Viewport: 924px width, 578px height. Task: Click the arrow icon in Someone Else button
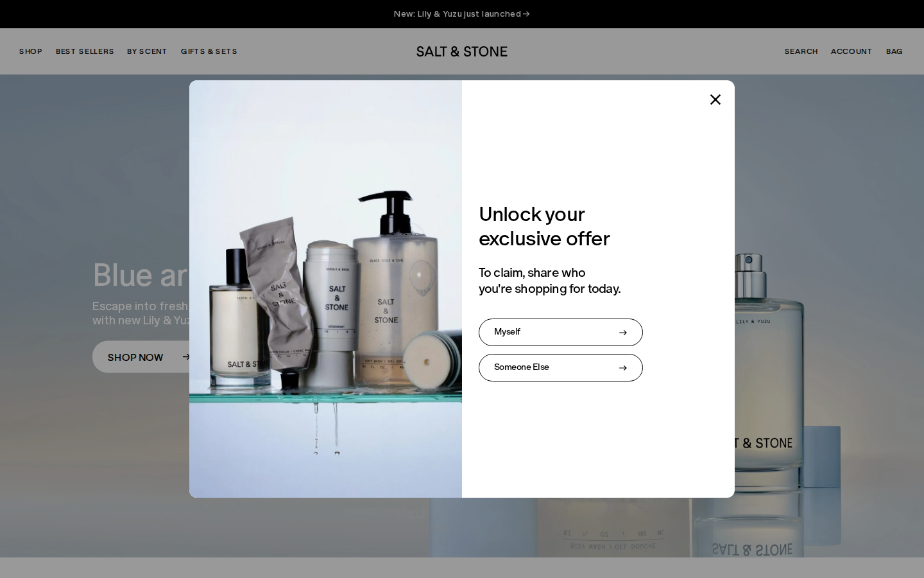622,368
